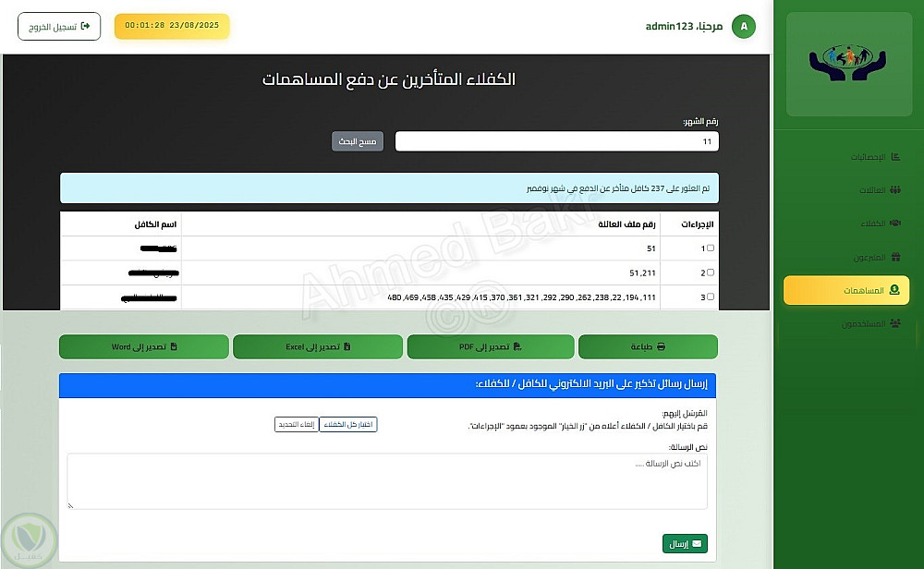Click the donors gift icon
Image resolution: width=924 pixels, height=569 pixels.
click(x=895, y=257)
